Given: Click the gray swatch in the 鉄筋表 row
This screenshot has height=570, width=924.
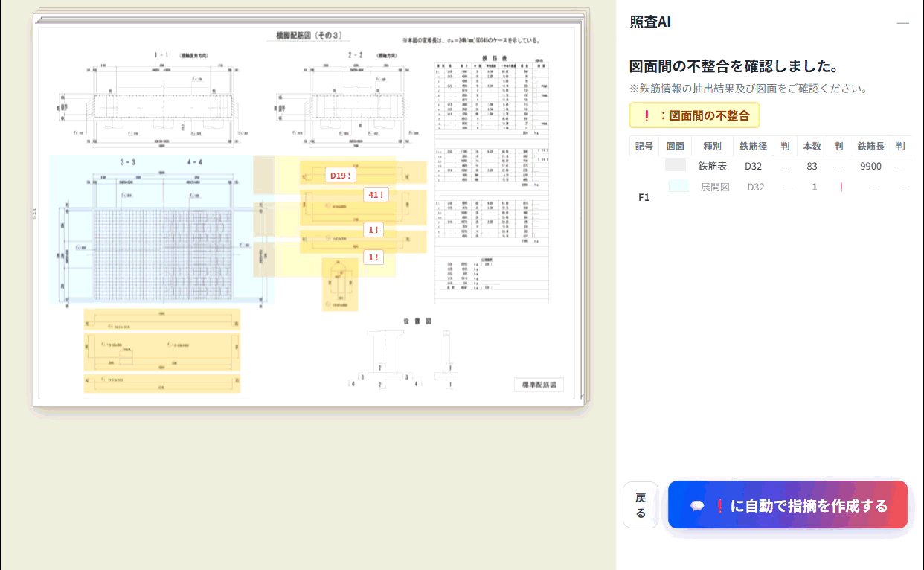Looking at the screenshot, I should (x=676, y=165).
